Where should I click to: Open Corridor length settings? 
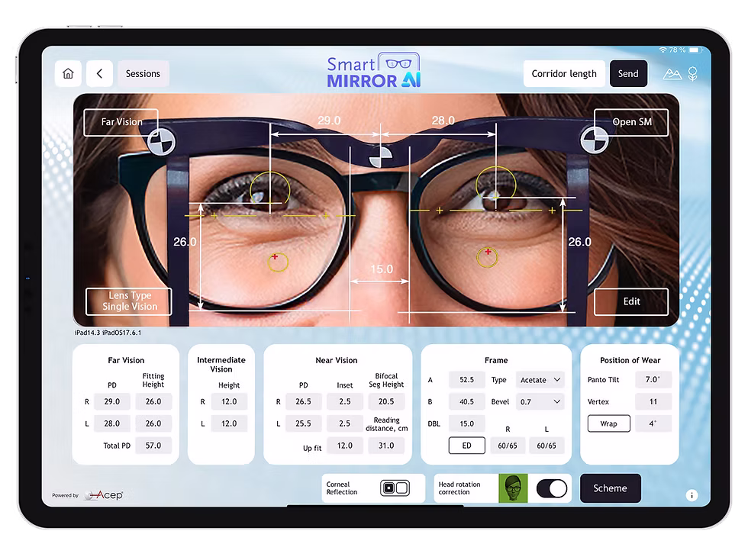(x=564, y=73)
